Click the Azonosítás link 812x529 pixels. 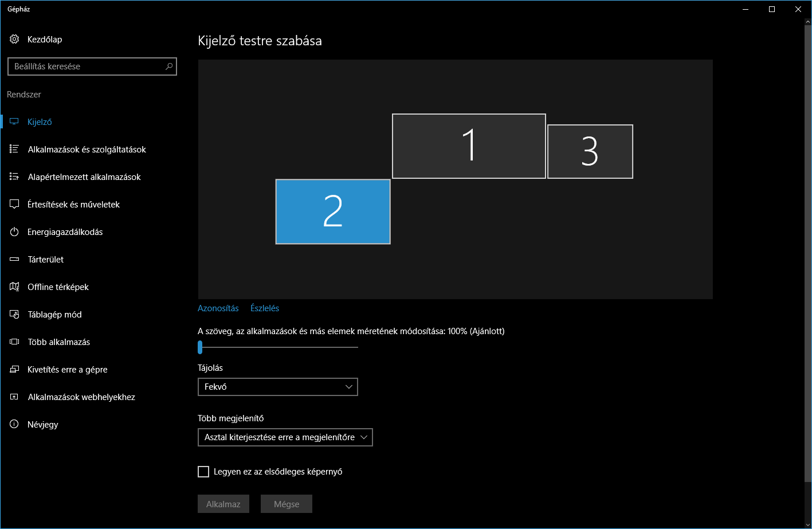pyautogui.click(x=218, y=308)
